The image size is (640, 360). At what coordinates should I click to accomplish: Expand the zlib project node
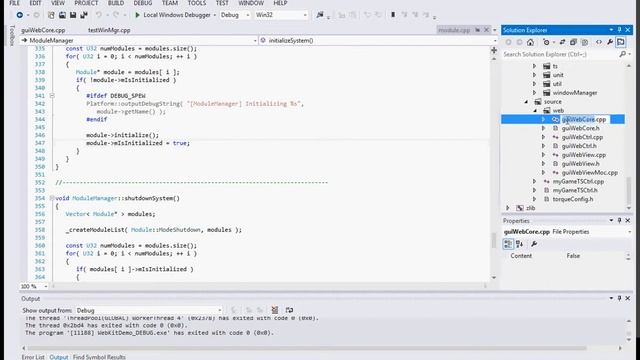508,208
